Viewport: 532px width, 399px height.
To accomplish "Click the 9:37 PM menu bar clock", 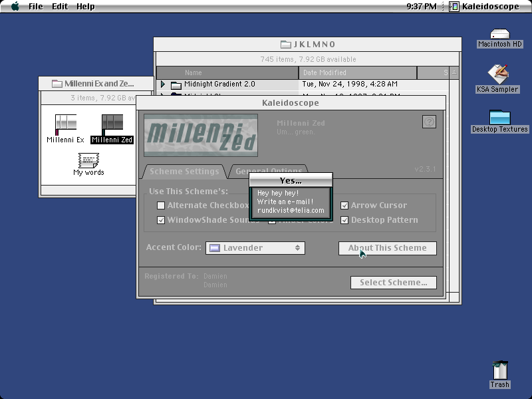I will tap(422, 7).
